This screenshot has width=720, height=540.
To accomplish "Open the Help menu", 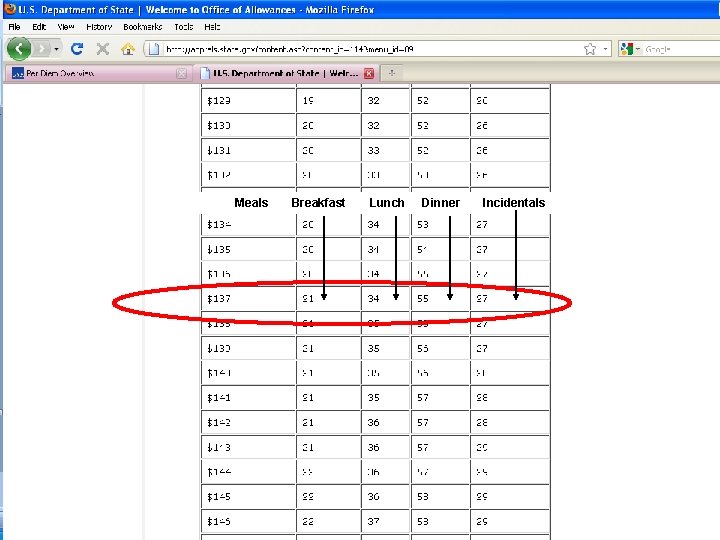I will tap(212, 27).
